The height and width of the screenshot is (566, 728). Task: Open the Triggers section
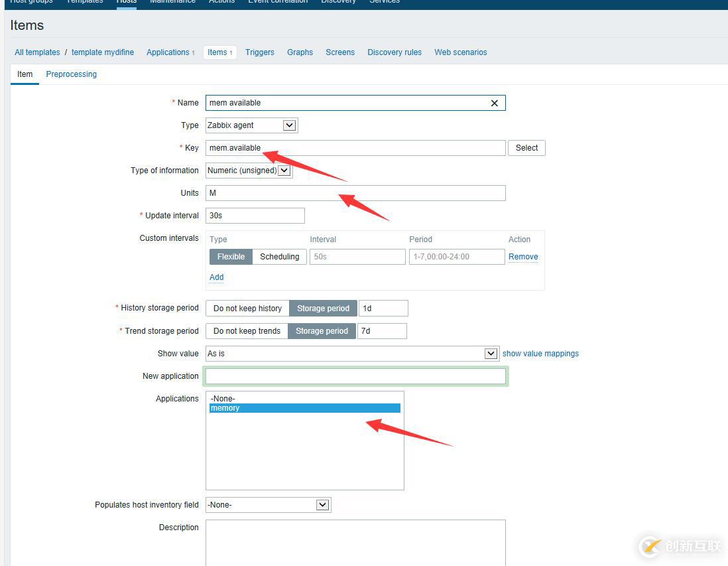[x=259, y=52]
